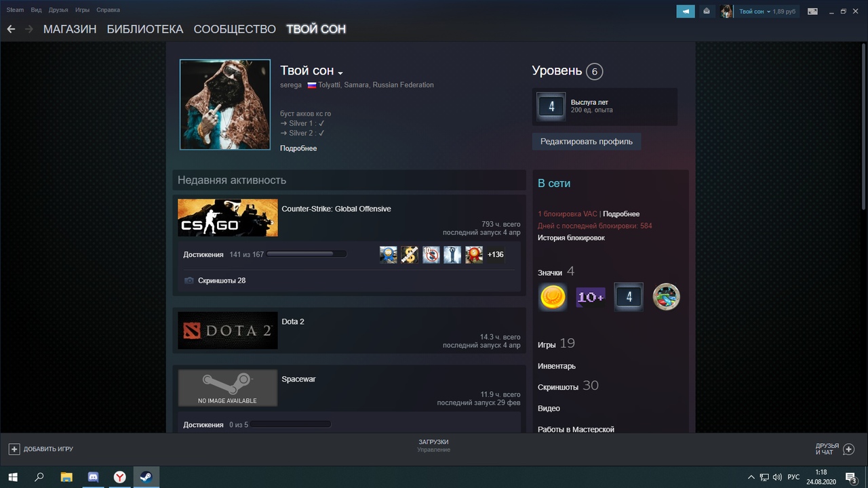Viewport: 868px width, 488px height.
Task: Click the Friends and Chat plus icon
Action: click(x=848, y=449)
